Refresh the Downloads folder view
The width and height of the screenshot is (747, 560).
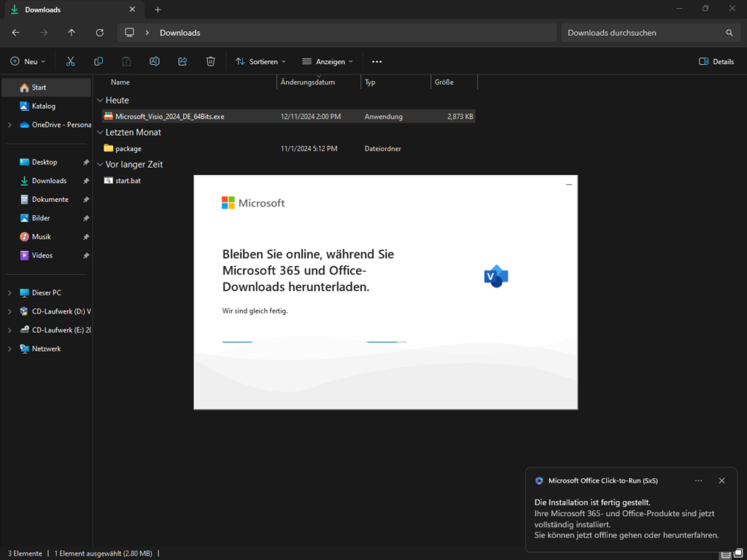point(100,33)
